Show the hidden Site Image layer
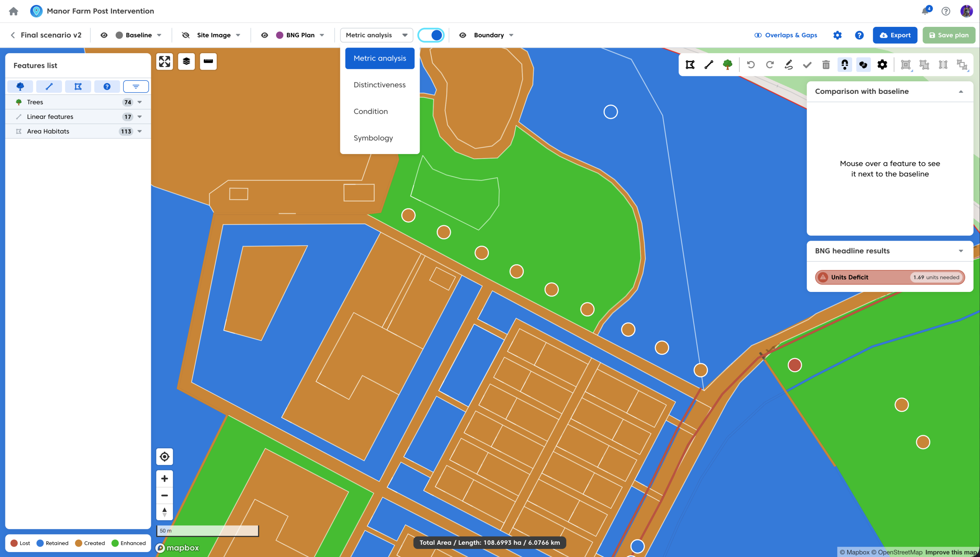 tap(186, 35)
